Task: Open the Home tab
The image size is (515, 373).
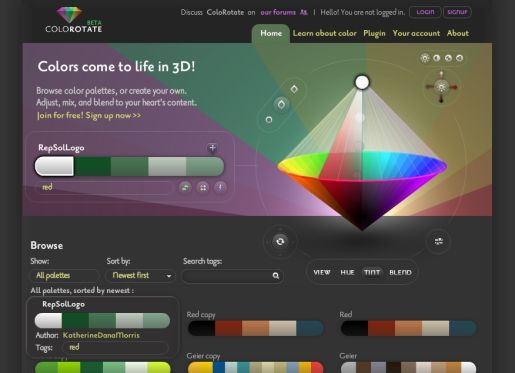Action: 271,33
